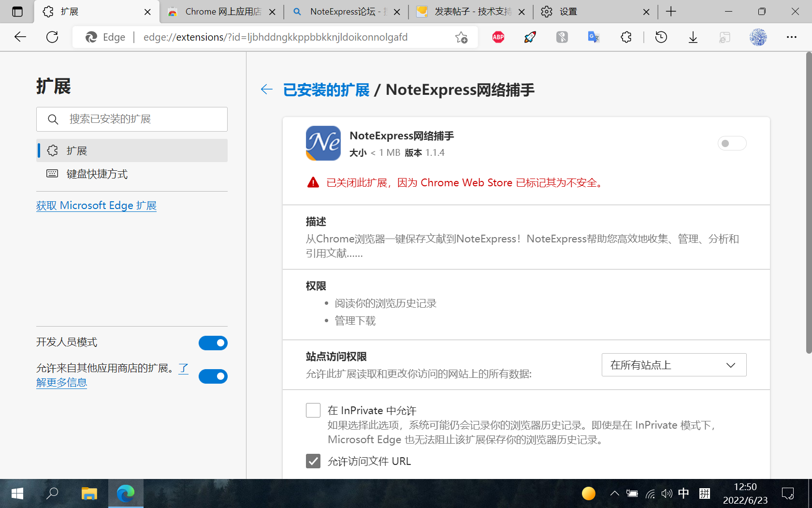Screen dimensions: 812x508
Task: Reload the page with refresh icon
Action: [x=52, y=37]
